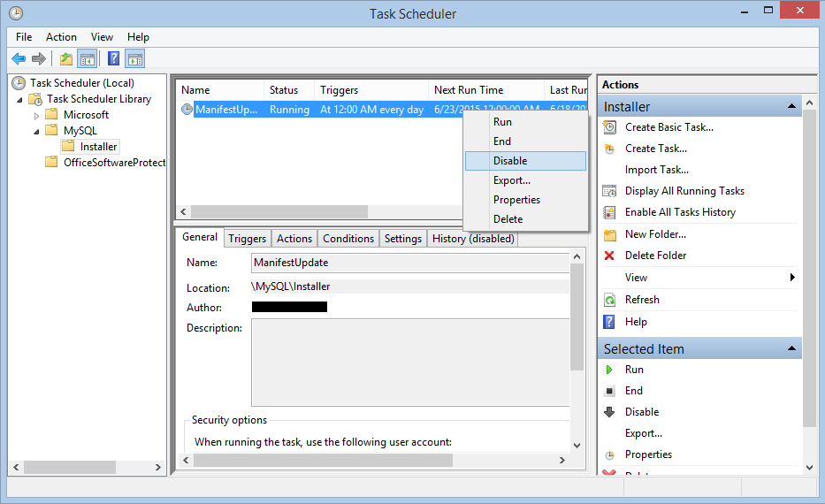Click the Refresh icon in Actions pane

coord(609,300)
